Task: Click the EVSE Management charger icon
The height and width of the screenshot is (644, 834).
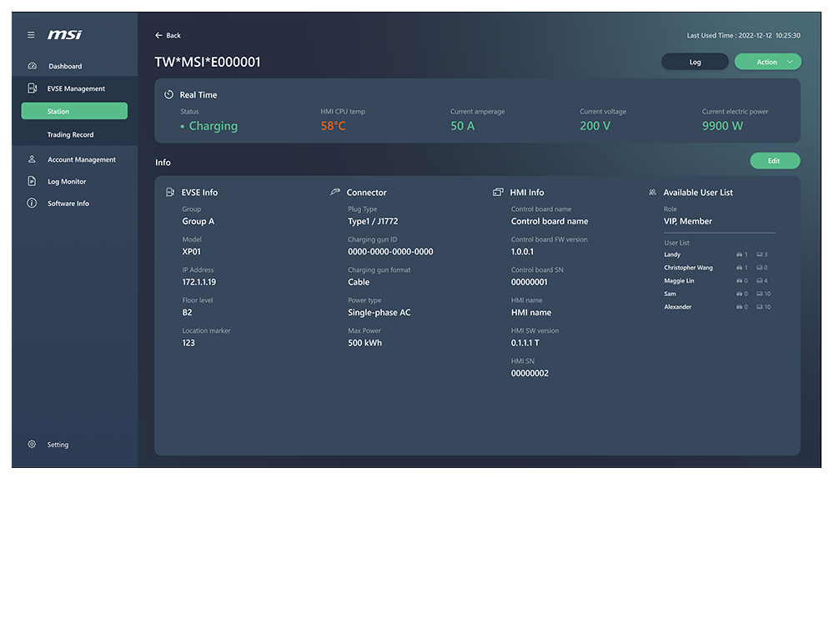Action: [x=32, y=88]
